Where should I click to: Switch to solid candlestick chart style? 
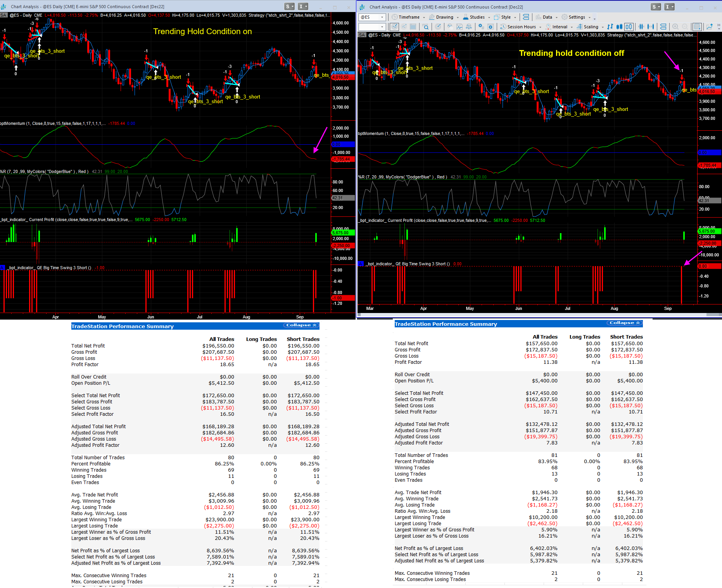click(620, 27)
